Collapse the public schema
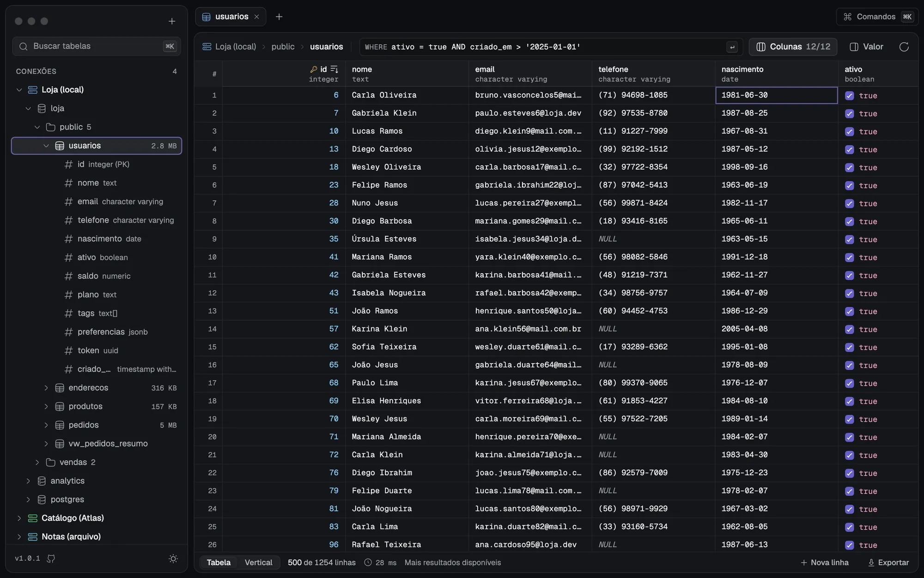Image resolution: width=924 pixels, height=578 pixels. pyautogui.click(x=37, y=127)
